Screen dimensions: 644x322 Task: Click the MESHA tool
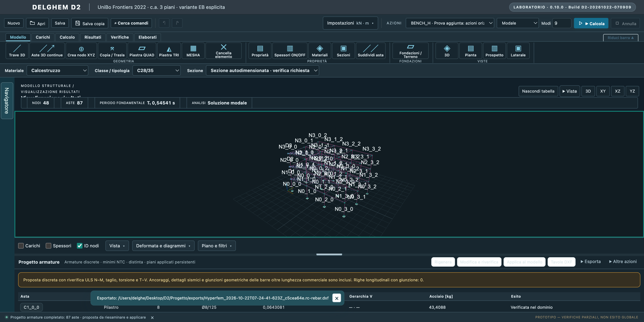(x=193, y=51)
